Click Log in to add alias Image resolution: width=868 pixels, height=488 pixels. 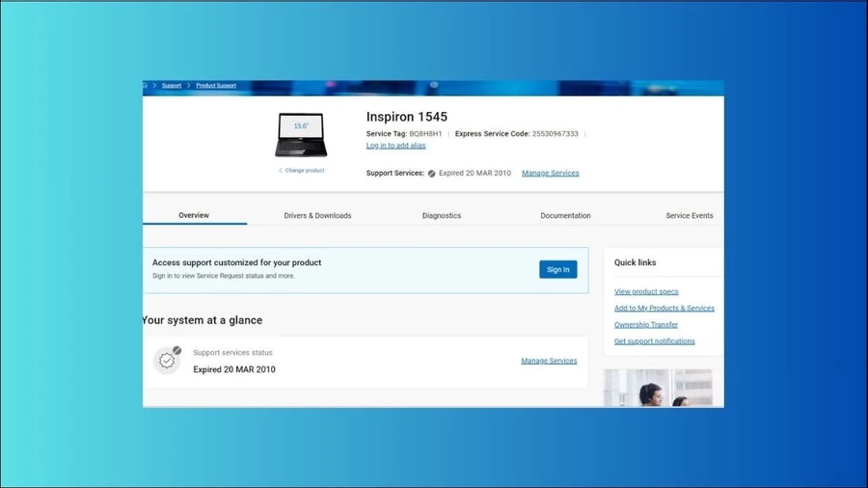click(x=395, y=146)
